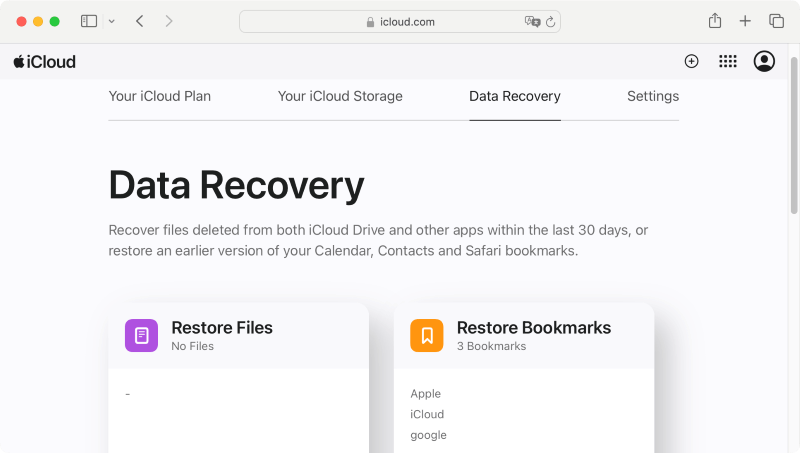Select the 'iCloud' bookmark entry
The width and height of the screenshot is (800, 453).
point(427,414)
